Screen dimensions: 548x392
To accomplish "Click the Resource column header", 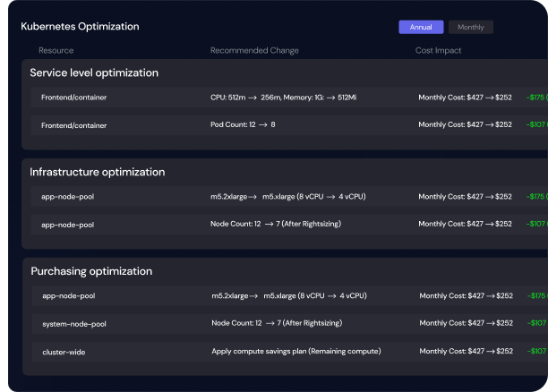I will [56, 50].
